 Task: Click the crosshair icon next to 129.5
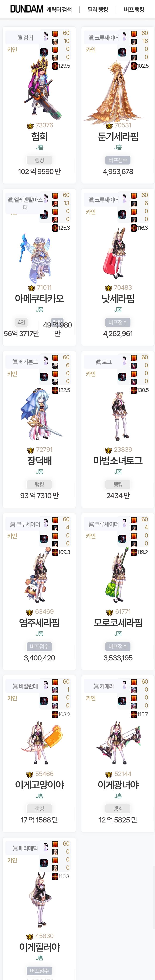[x=55, y=66]
